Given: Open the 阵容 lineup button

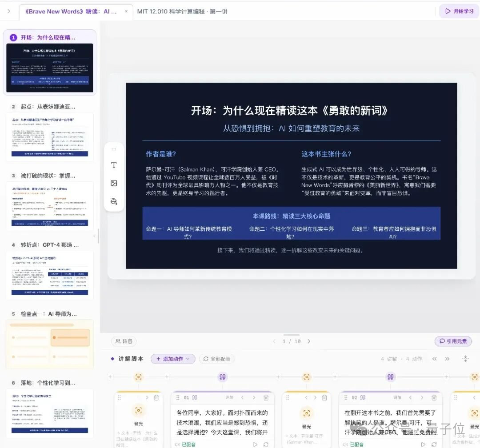Looking at the screenshot, I should click(x=124, y=341).
